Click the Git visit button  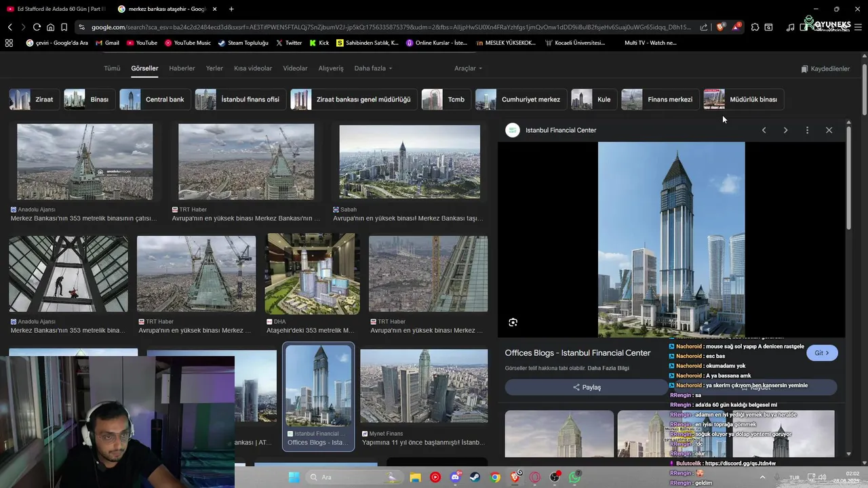[822, 352]
